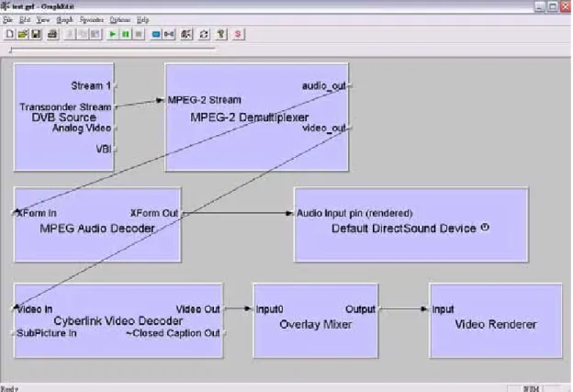This screenshot has height=392, width=573.
Task: Select the Cyberlink Video Decoder filter
Action: [118, 321]
